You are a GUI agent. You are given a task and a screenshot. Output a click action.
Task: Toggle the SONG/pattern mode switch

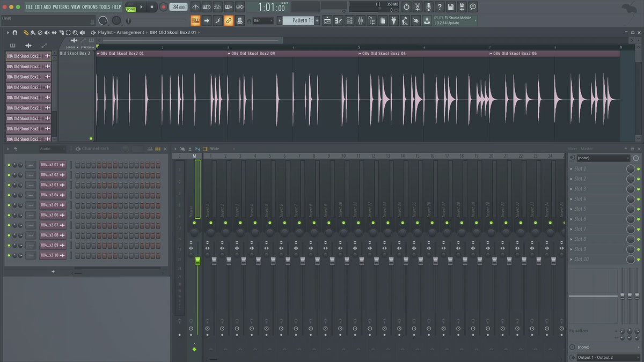130,8
